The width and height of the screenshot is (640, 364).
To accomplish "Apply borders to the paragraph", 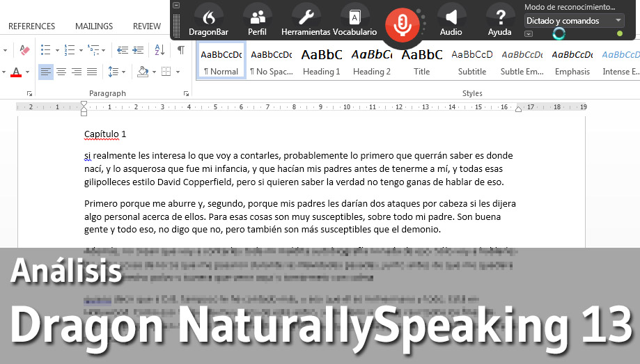I will (x=166, y=72).
